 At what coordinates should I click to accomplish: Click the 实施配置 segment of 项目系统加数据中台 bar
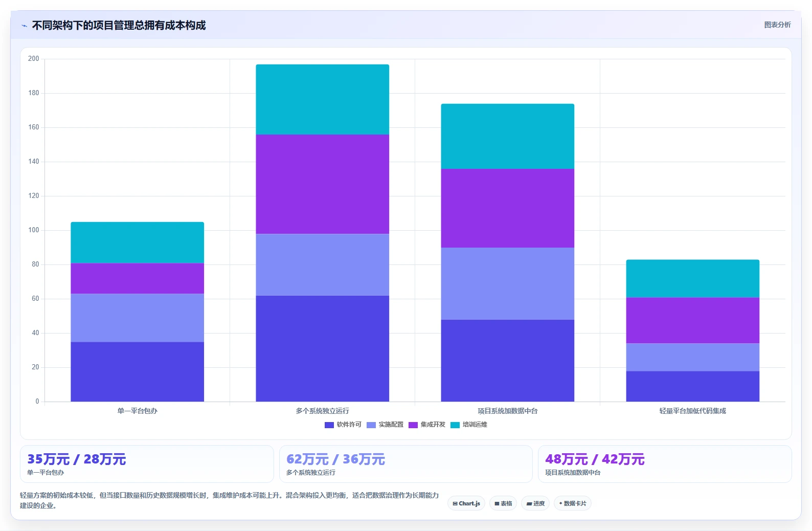tap(507, 284)
